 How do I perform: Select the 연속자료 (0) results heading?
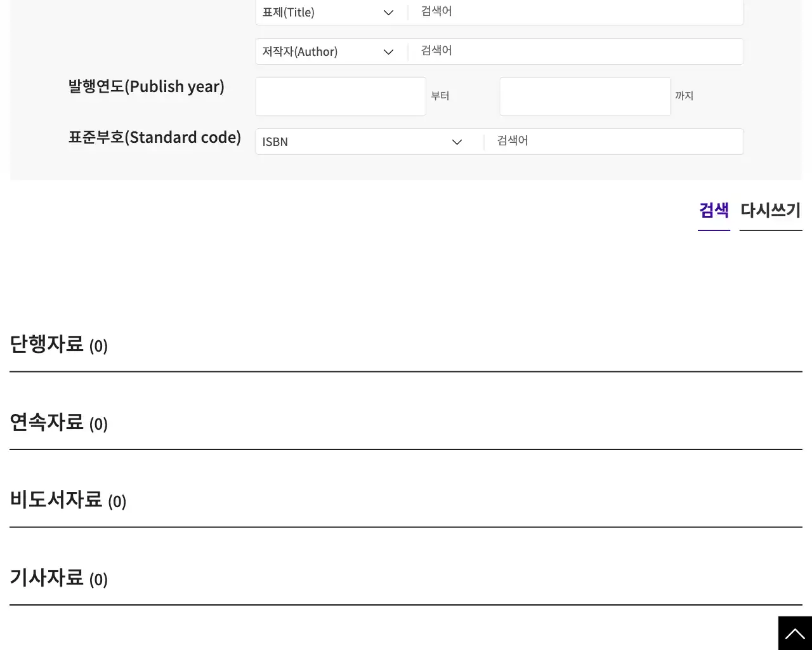point(59,423)
